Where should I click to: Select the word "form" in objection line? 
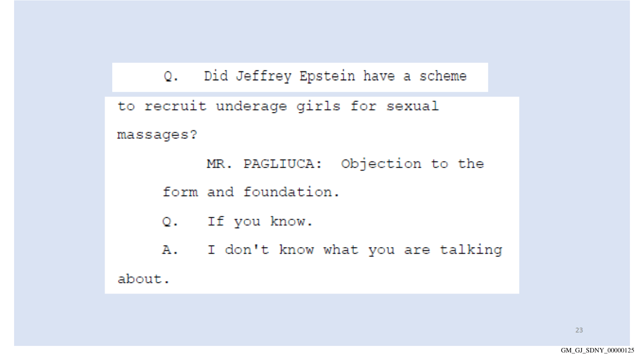[x=180, y=193]
